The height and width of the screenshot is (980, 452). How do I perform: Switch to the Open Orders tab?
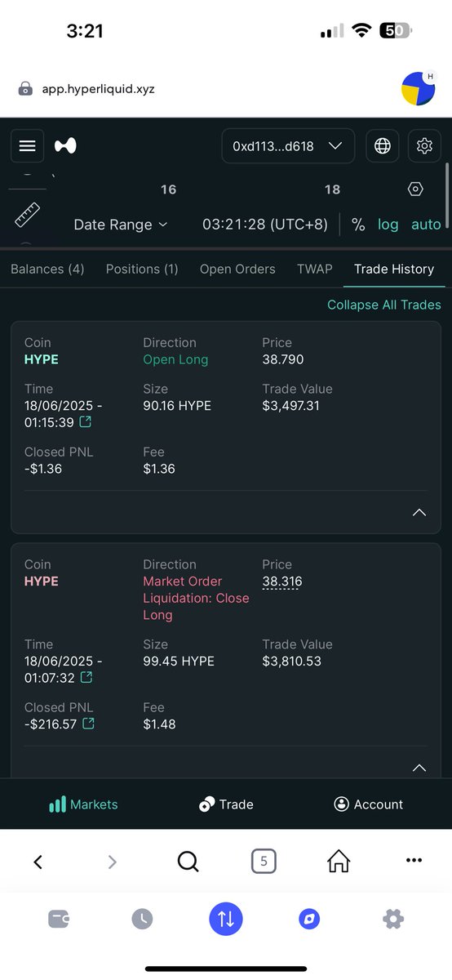[x=237, y=269]
